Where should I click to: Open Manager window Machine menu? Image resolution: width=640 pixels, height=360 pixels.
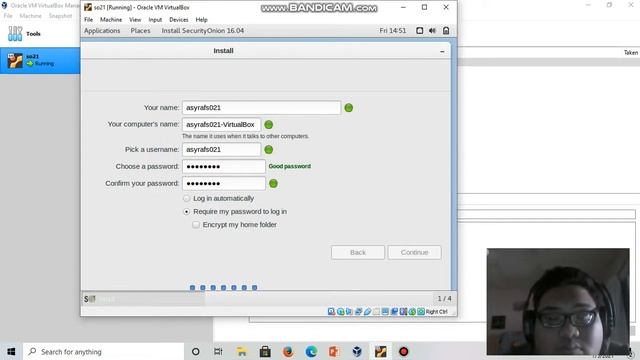tap(31, 16)
